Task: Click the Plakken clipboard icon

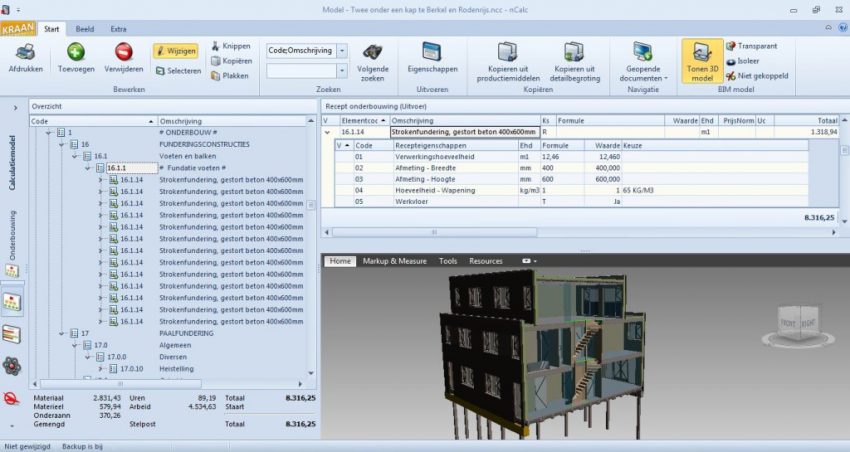Action: (x=215, y=76)
